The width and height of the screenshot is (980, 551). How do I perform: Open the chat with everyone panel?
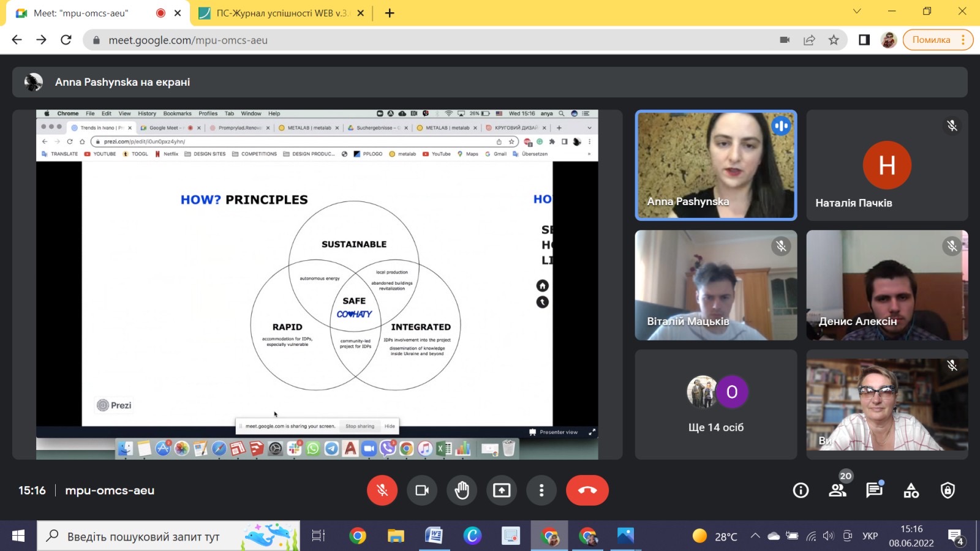click(x=874, y=490)
